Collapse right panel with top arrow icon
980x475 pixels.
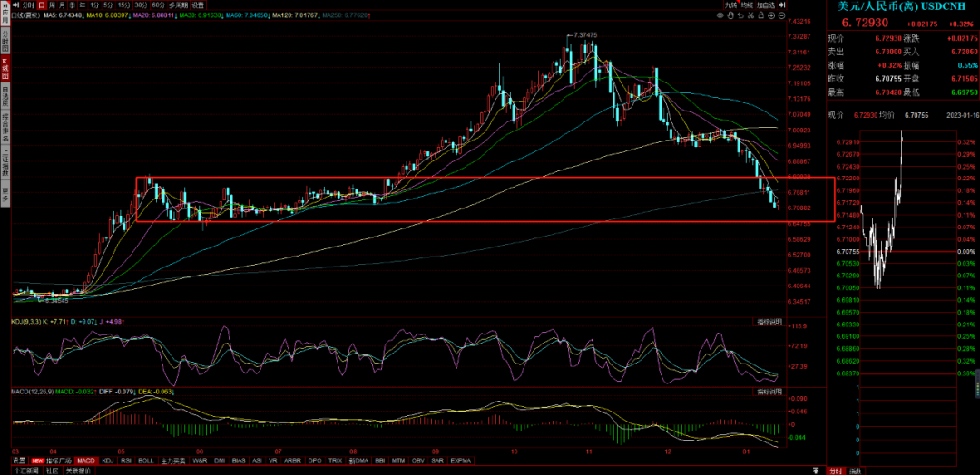coord(782,5)
